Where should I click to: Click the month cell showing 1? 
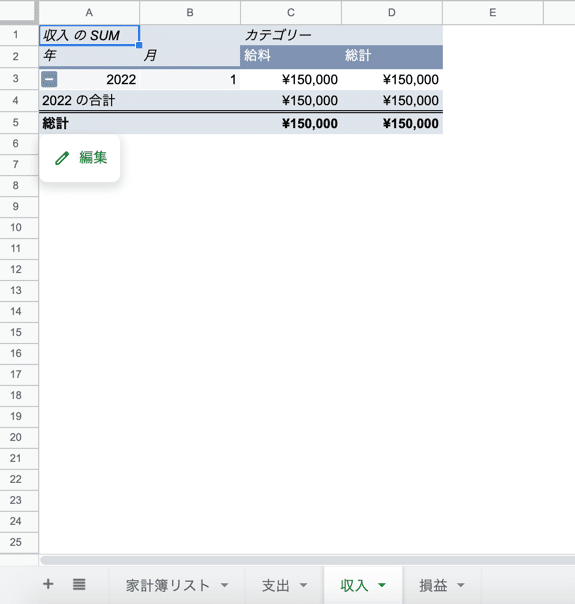point(190,80)
